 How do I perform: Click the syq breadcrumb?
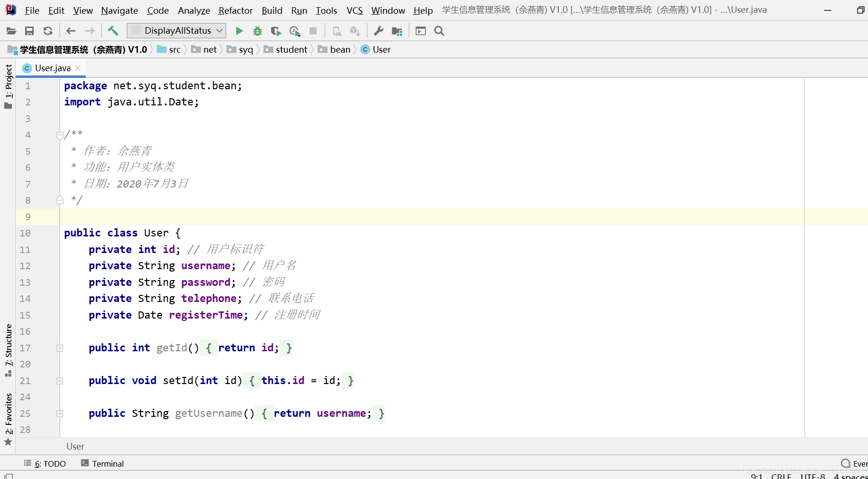(x=240, y=49)
